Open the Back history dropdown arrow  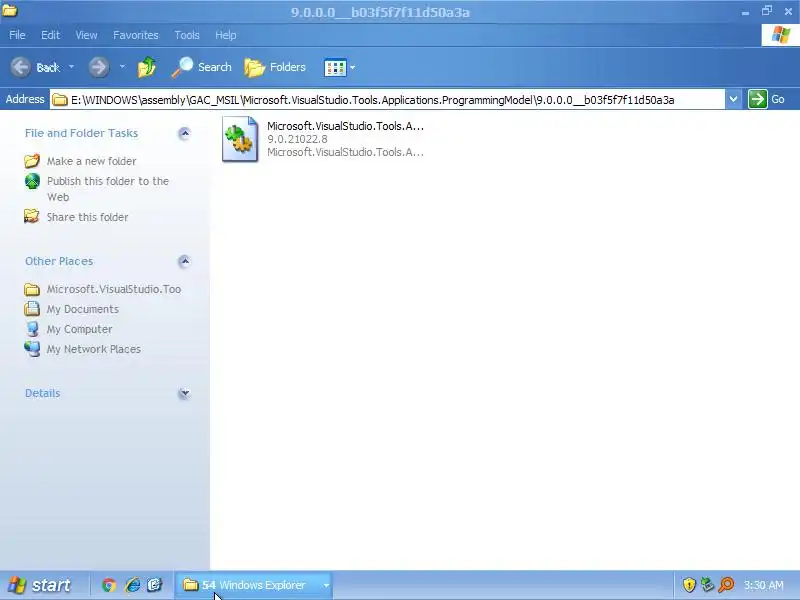click(x=71, y=67)
